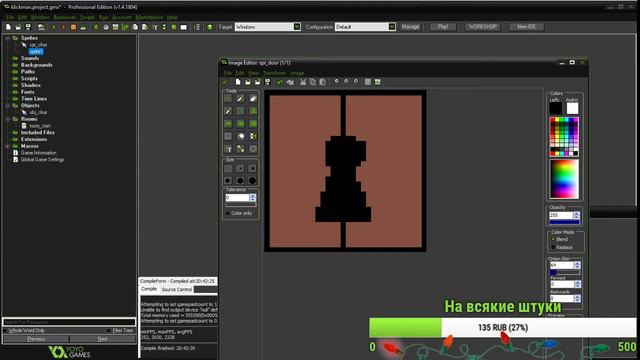This screenshot has width=640, height=360.
Task: Select the Replace color mode
Action: [x=553, y=247]
